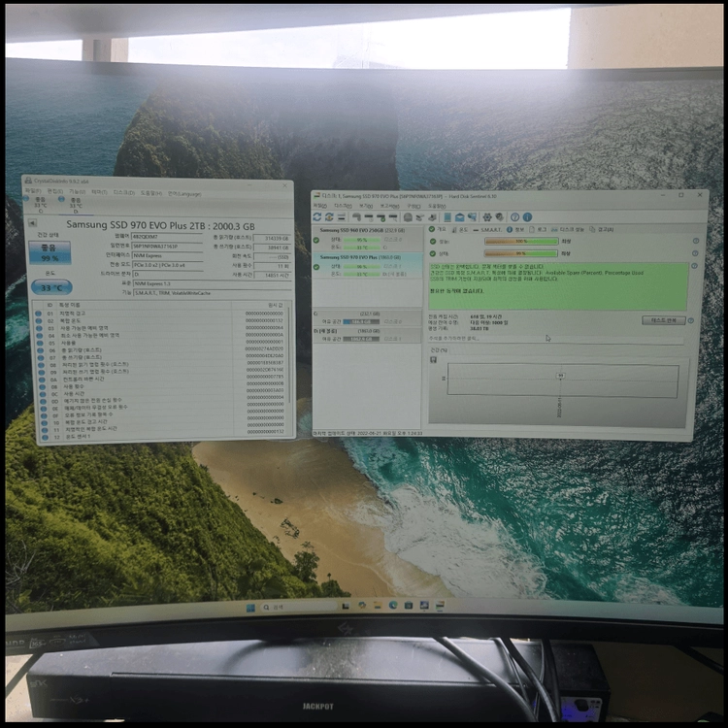Select the C: partition free space row
The image size is (728, 728).
pyautogui.click(x=368, y=318)
